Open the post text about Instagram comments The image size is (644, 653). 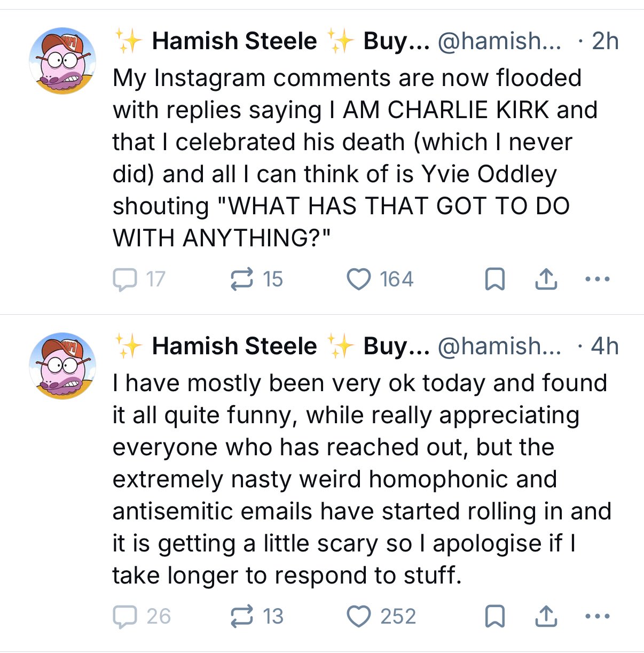(347, 158)
